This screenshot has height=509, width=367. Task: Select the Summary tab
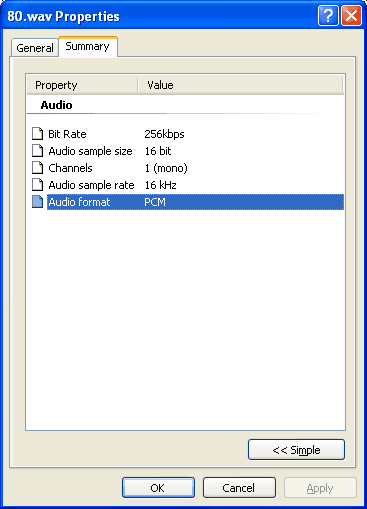tap(88, 46)
